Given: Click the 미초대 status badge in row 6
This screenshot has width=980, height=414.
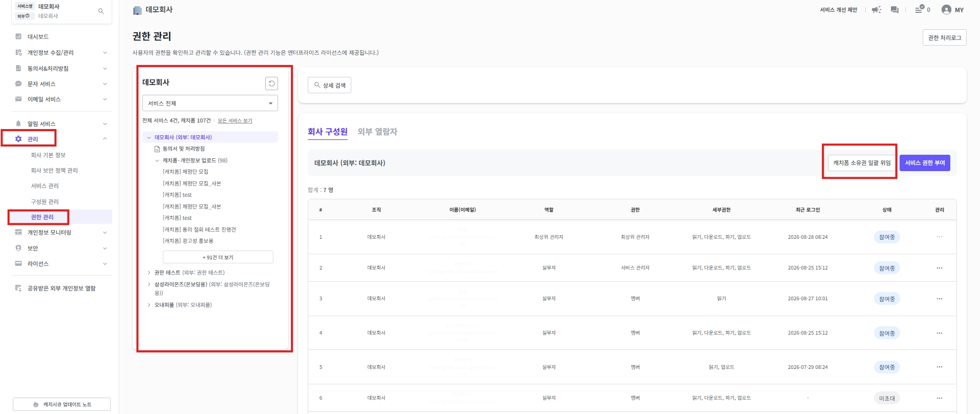Looking at the screenshot, I should coord(887,398).
